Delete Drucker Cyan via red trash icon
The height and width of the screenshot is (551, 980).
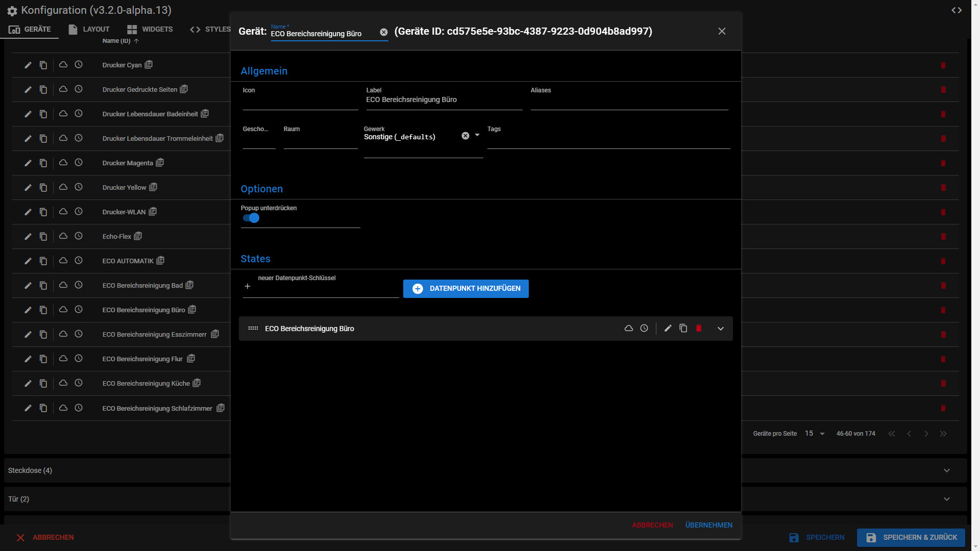[943, 65]
